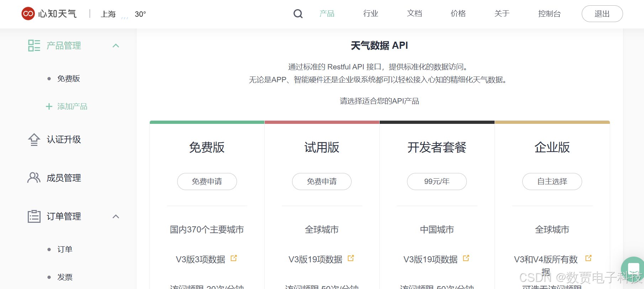Open the 价格 top menu

point(458,14)
